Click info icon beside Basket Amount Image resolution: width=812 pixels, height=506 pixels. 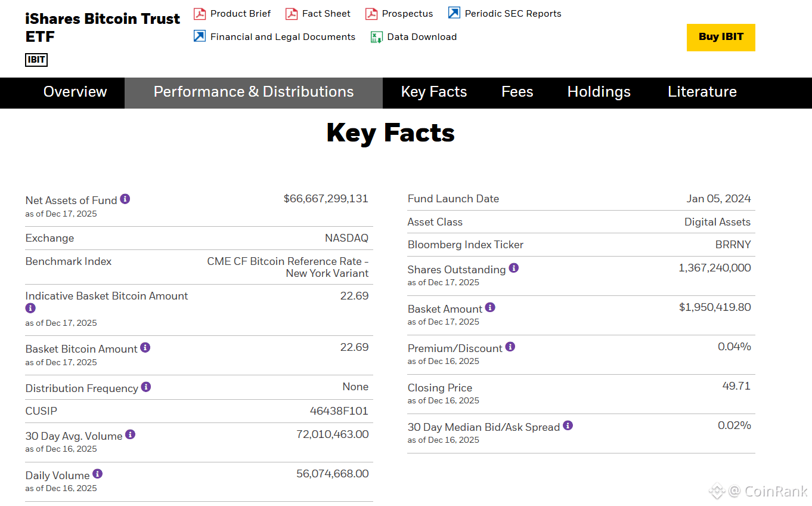(x=490, y=307)
